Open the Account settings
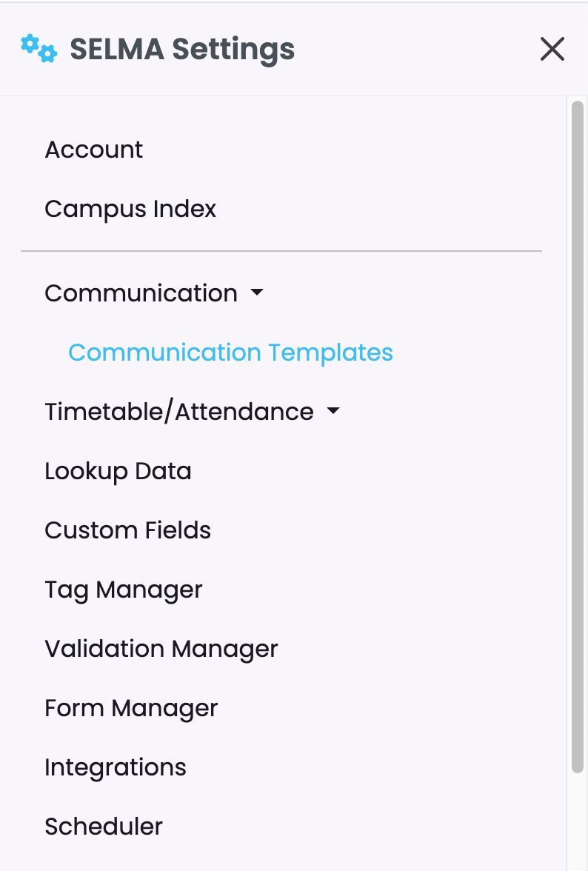This screenshot has width=588, height=871. pos(94,150)
